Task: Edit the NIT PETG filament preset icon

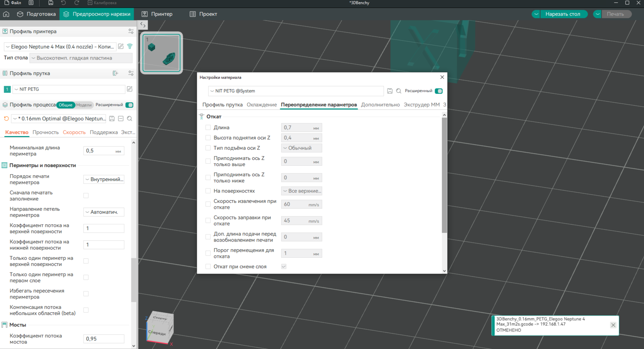Action: click(x=130, y=89)
